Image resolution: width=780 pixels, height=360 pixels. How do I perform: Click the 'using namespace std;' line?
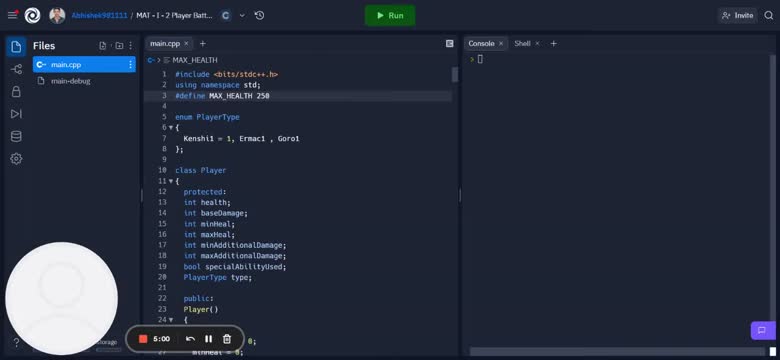(x=217, y=85)
